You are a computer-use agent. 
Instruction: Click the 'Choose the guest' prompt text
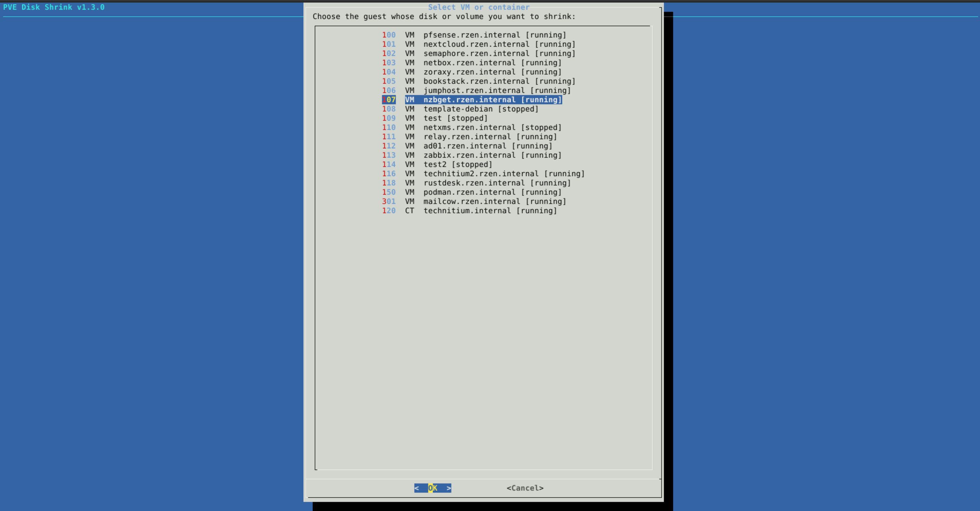tap(444, 16)
